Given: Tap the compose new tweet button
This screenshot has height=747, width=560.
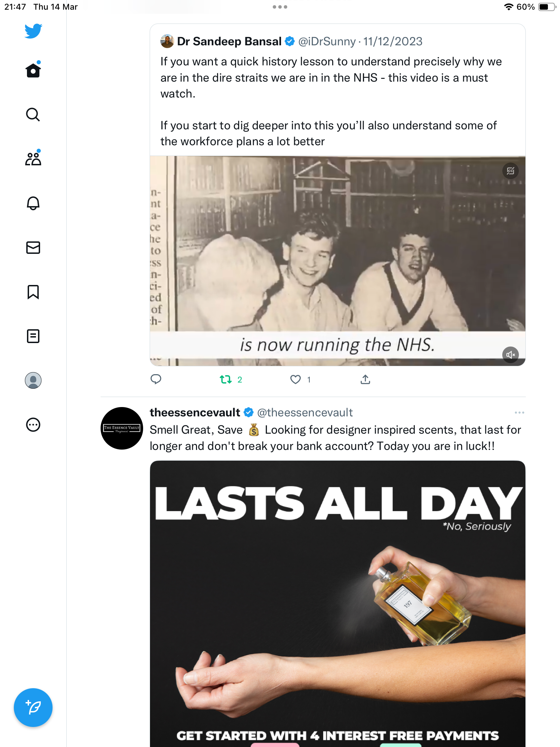Looking at the screenshot, I should point(33,708).
